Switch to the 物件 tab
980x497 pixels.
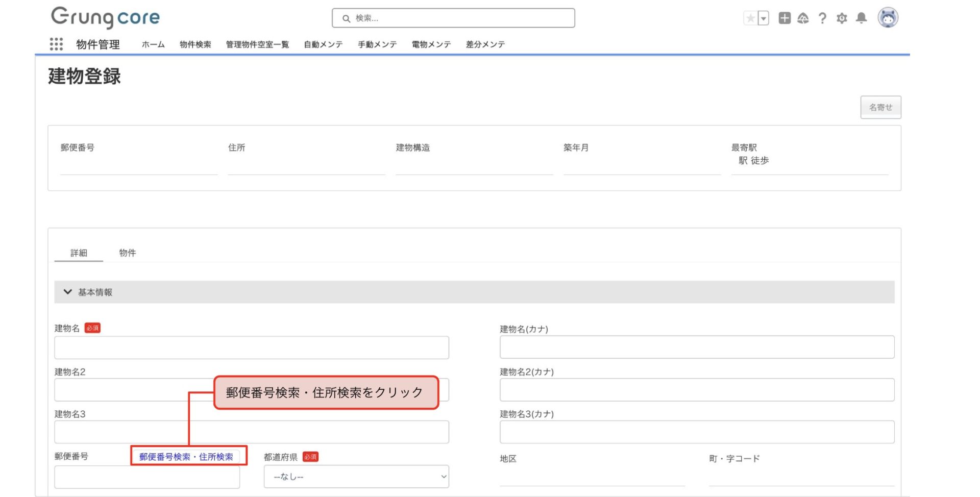click(127, 253)
